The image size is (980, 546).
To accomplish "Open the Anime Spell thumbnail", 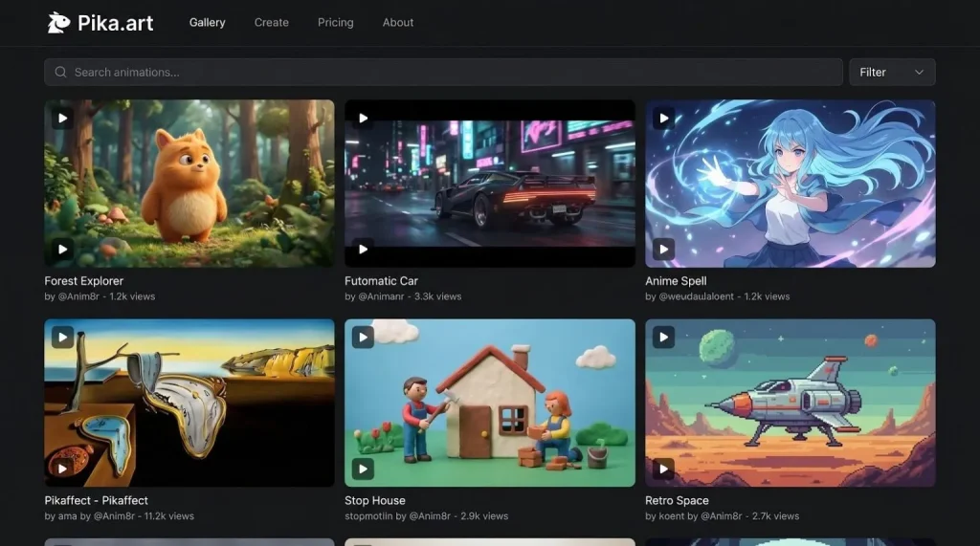I will [x=790, y=184].
